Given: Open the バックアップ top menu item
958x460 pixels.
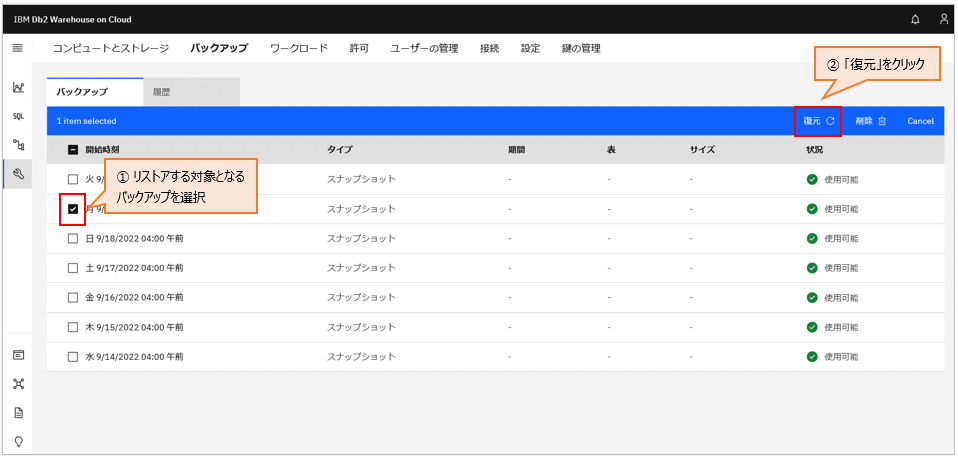Looking at the screenshot, I should [x=219, y=49].
